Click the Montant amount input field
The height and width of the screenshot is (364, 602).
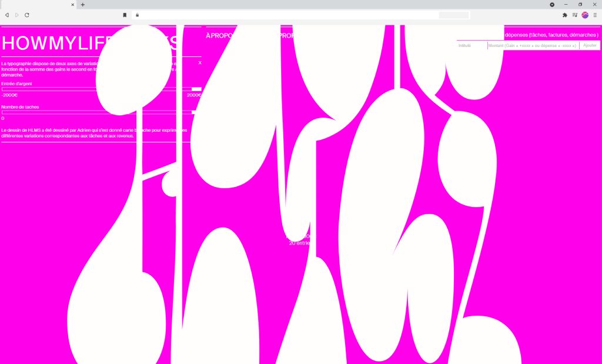tap(533, 45)
